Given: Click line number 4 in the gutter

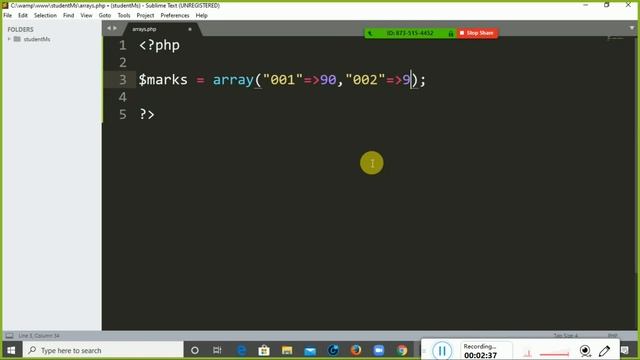Looking at the screenshot, I should (122, 97).
